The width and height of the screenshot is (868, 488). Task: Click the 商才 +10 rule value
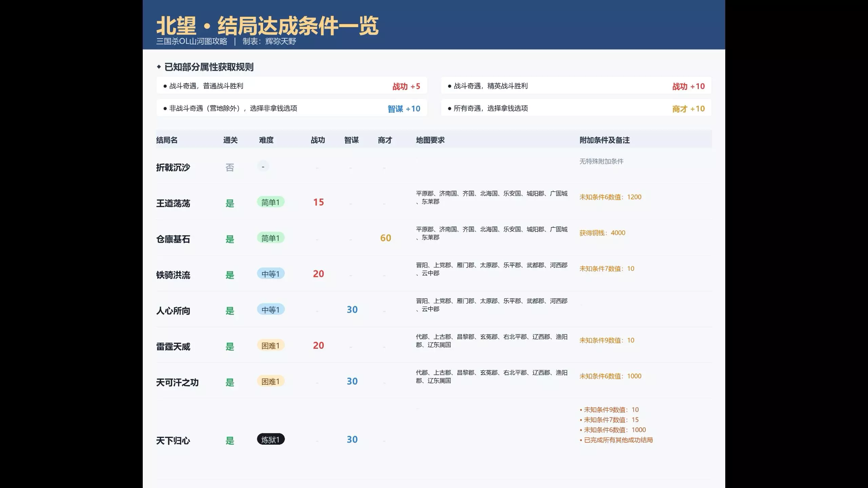coord(688,109)
